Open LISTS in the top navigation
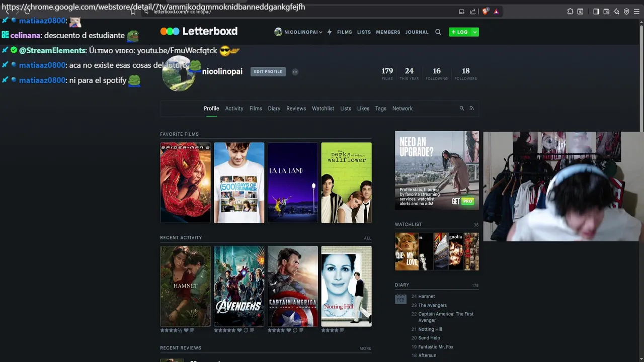Image resolution: width=644 pixels, height=362 pixels. tap(364, 32)
